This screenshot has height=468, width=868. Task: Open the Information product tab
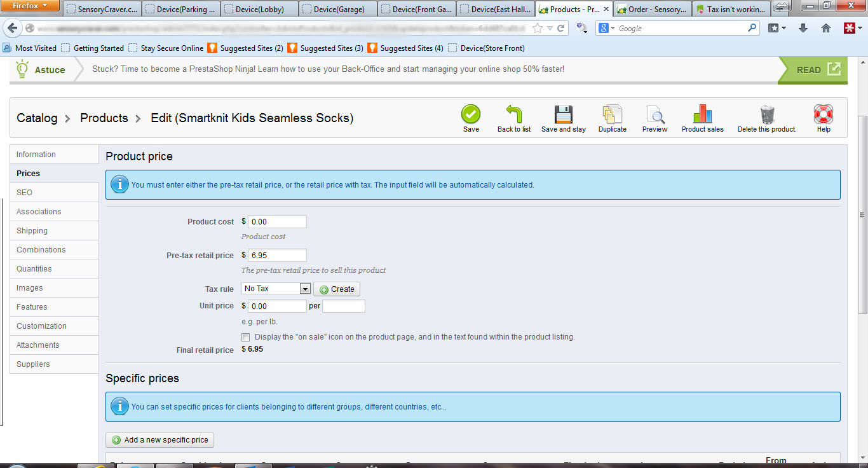click(54, 155)
